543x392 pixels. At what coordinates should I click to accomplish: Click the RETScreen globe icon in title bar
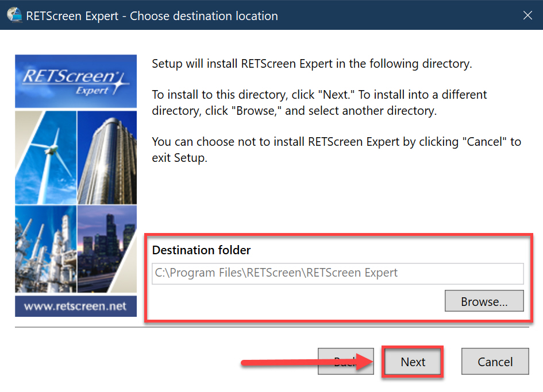14,15
